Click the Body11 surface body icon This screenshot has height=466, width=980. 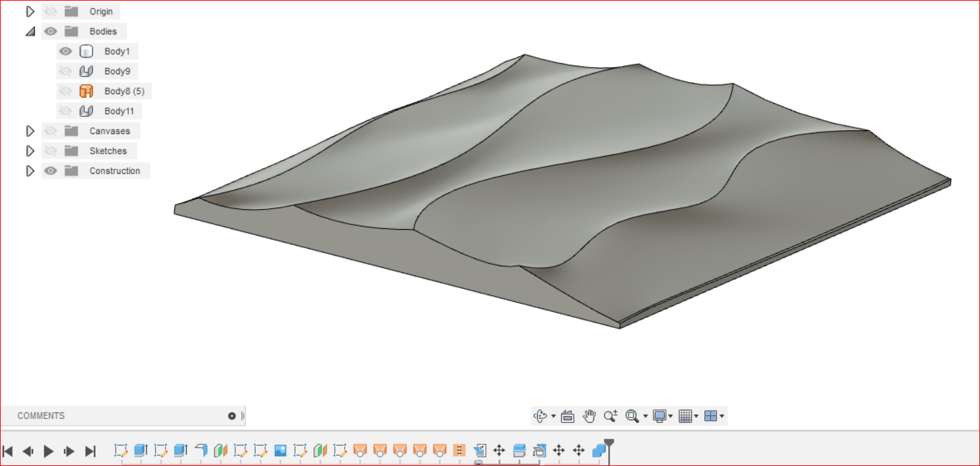(x=86, y=111)
